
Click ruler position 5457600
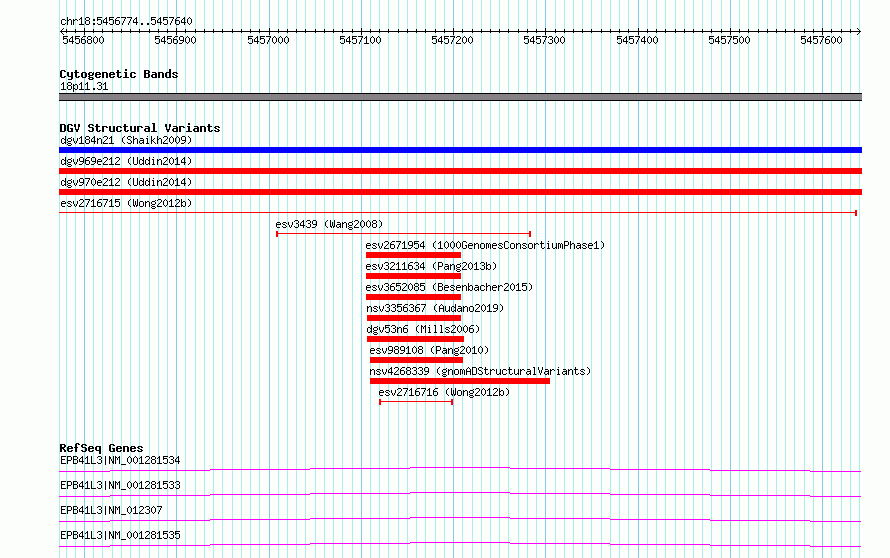click(x=821, y=40)
